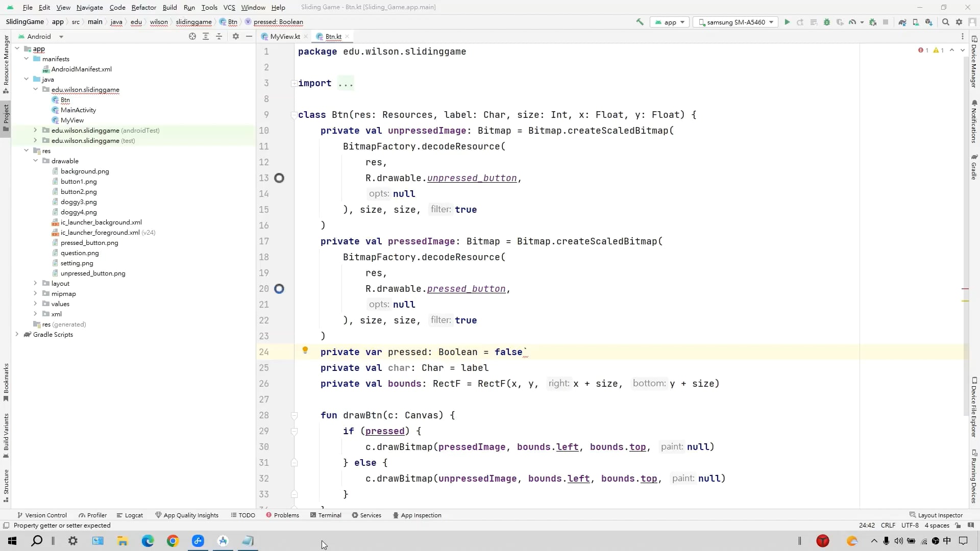Switch to the MyView.kt editor tab

pyautogui.click(x=285, y=36)
